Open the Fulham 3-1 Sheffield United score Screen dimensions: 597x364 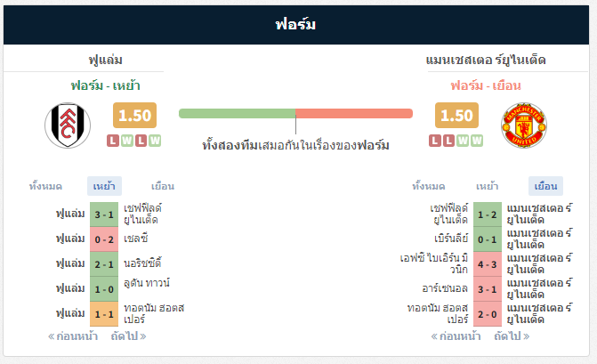point(104,214)
